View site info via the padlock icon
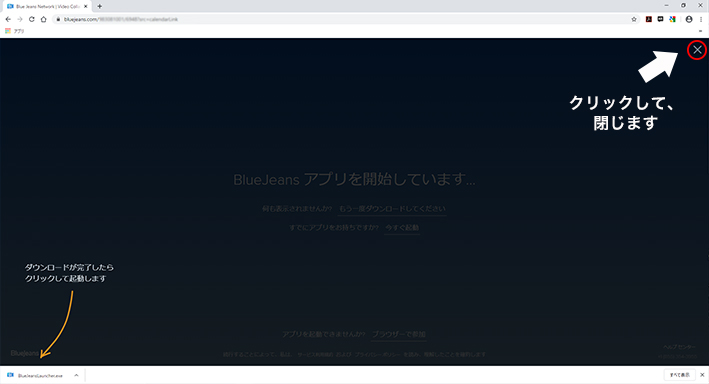The width and height of the screenshot is (709, 384). point(58,19)
